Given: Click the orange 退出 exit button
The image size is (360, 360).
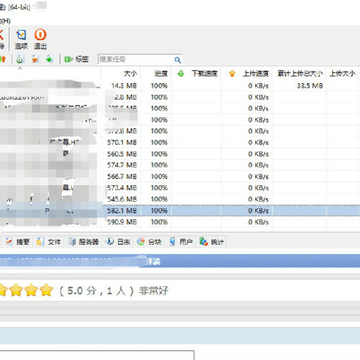Looking at the screenshot, I should [x=40, y=39].
